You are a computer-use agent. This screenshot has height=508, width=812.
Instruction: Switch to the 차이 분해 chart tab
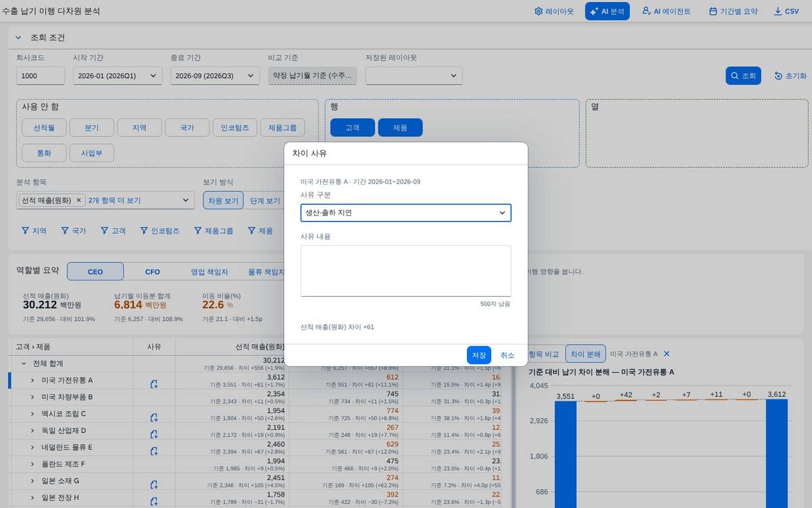tap(585, 354)
